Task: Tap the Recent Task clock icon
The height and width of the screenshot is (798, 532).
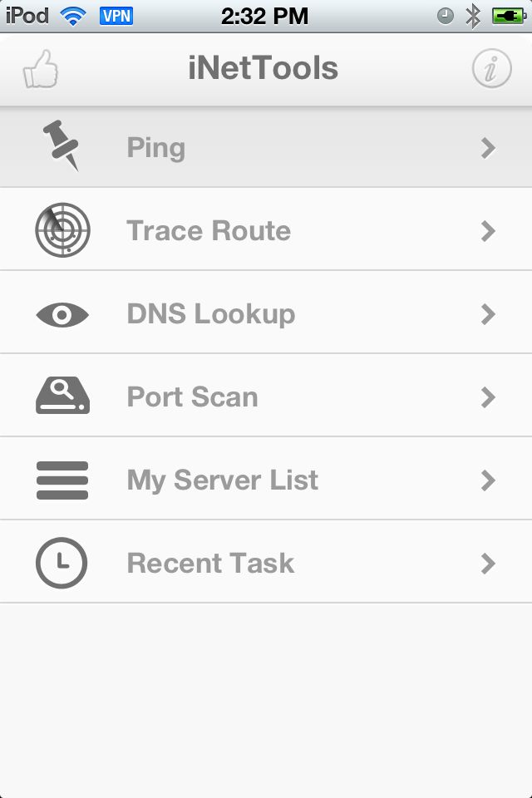Action: (x=62, y=563)
